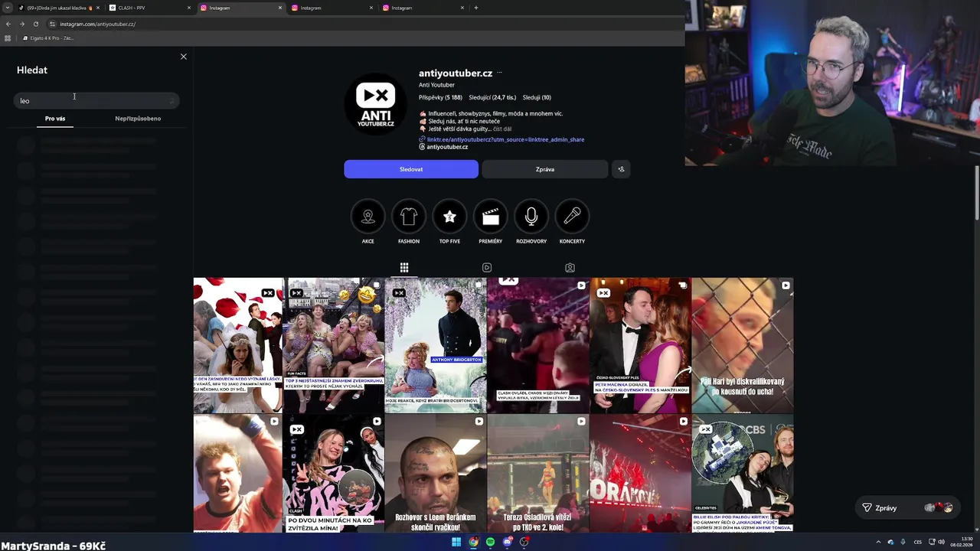Switch to the "Pro vás" search tab
Viewport: 980px width, 551px height.
(x=55, y=119)
